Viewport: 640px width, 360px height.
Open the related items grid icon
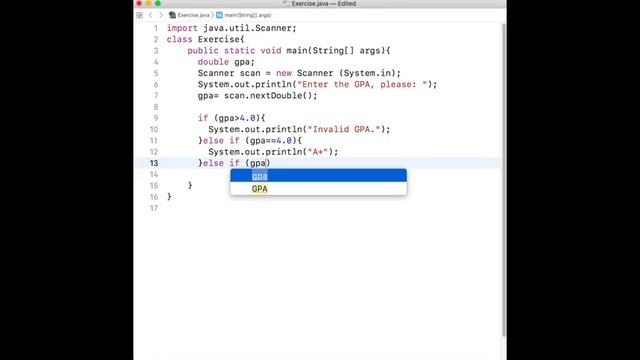pyautogui.click(x=140, y=15)
